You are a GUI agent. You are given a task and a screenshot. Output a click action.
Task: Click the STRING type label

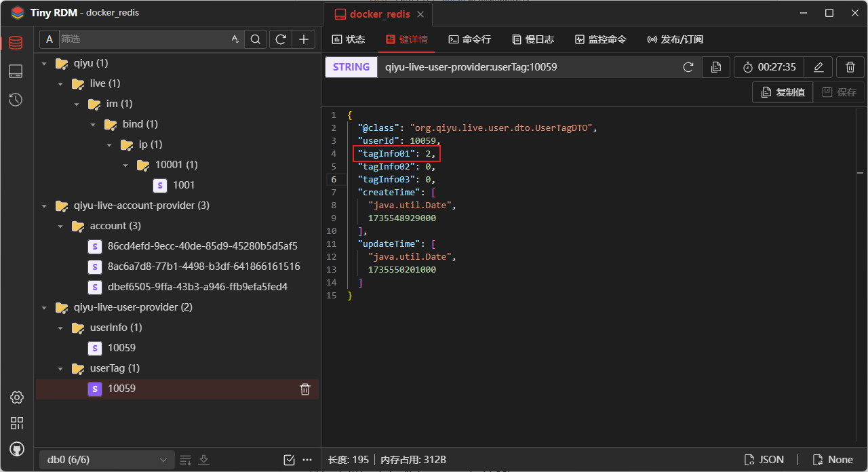pos(351,67)
